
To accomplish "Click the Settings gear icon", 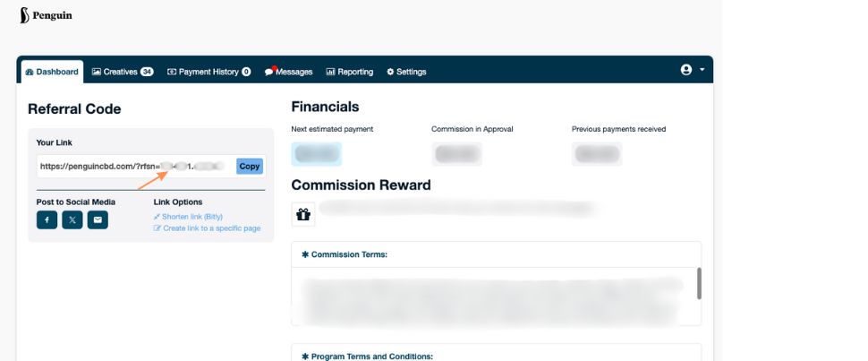I will tap(390, 72).
